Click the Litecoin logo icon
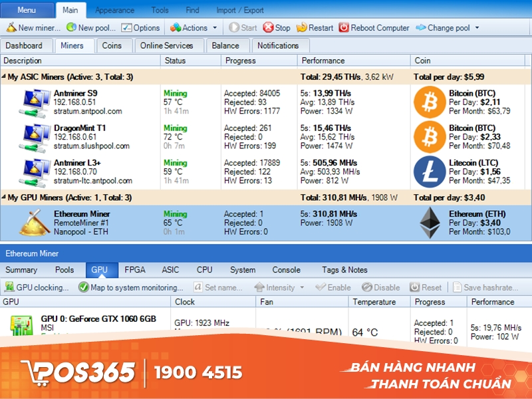This screenshot has width=532, height=399. tap(430, 172)
